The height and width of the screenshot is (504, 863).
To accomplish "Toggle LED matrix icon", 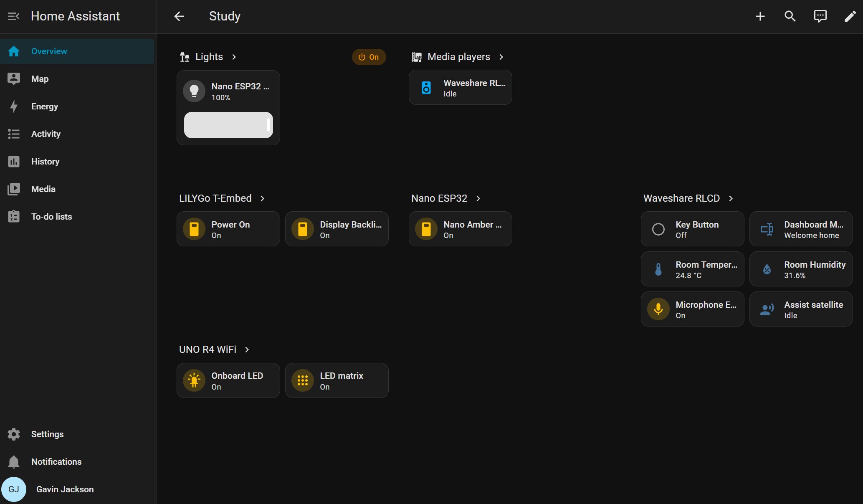I will pyautogui.click(x=303, y=380).
